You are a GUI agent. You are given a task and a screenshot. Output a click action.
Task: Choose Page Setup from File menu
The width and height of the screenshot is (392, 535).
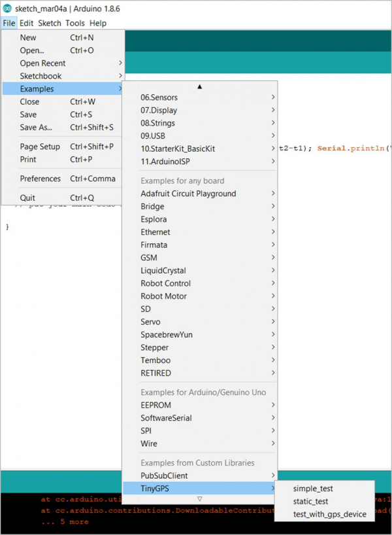coord(40,147)
